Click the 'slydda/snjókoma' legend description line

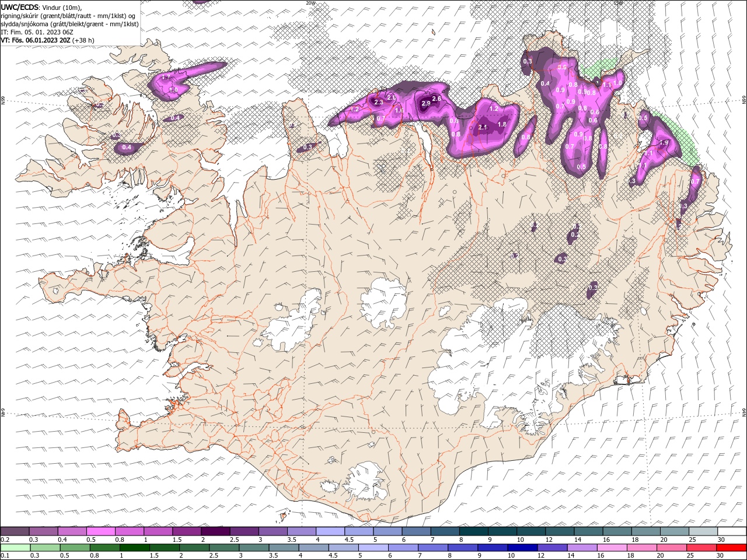(70, 24)
